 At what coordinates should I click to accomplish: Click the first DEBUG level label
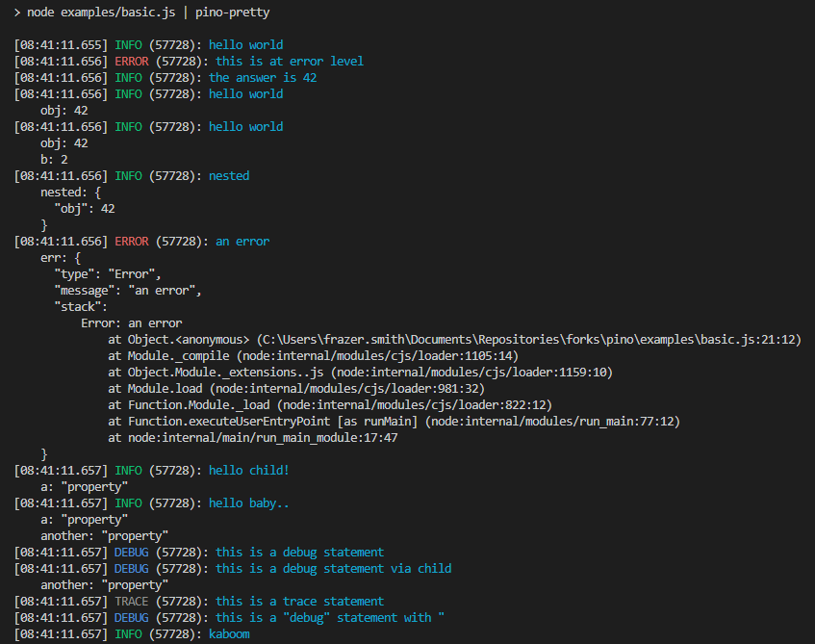[x=132, y=552]
